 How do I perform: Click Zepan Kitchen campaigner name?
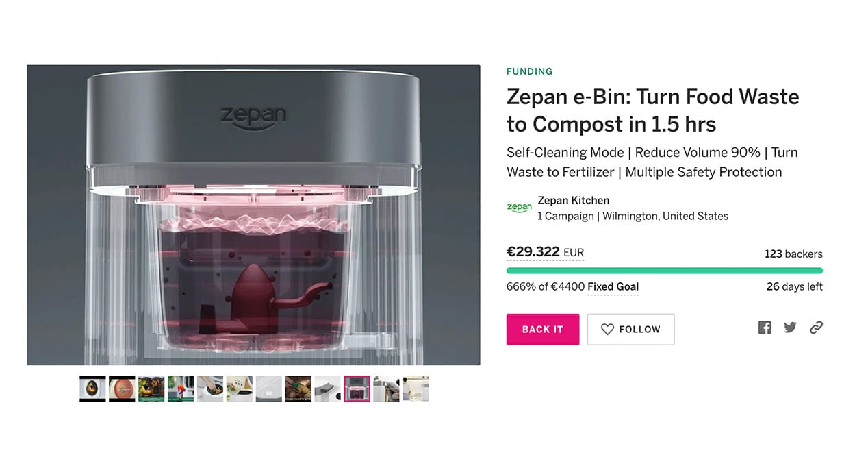click(573, 201)
